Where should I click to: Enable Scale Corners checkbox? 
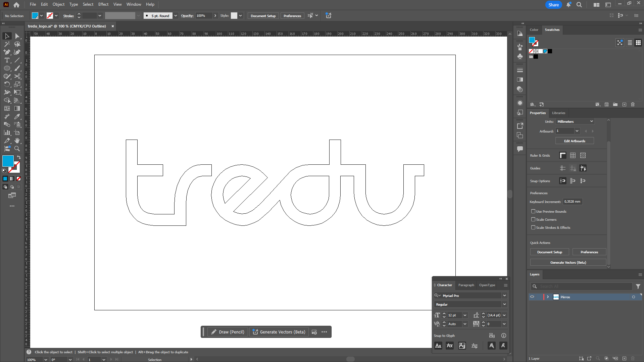coord(533,219)
